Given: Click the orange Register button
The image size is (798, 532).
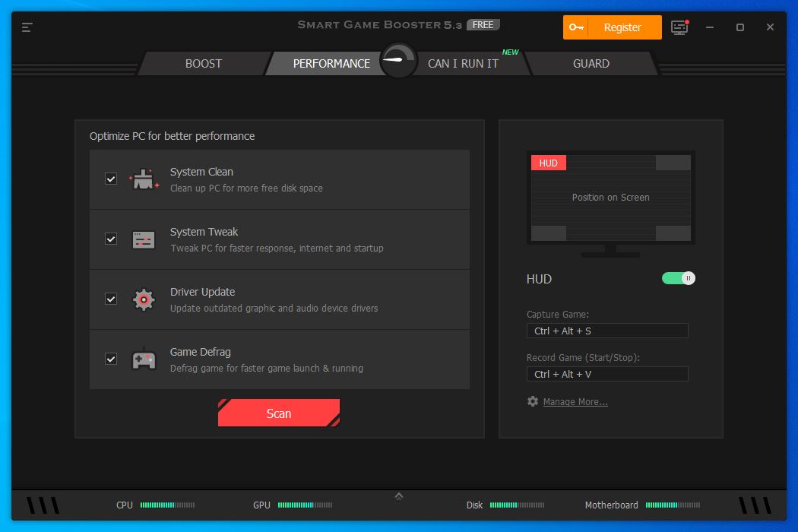Looking at the screenshot, I should [x=613, y=27].
